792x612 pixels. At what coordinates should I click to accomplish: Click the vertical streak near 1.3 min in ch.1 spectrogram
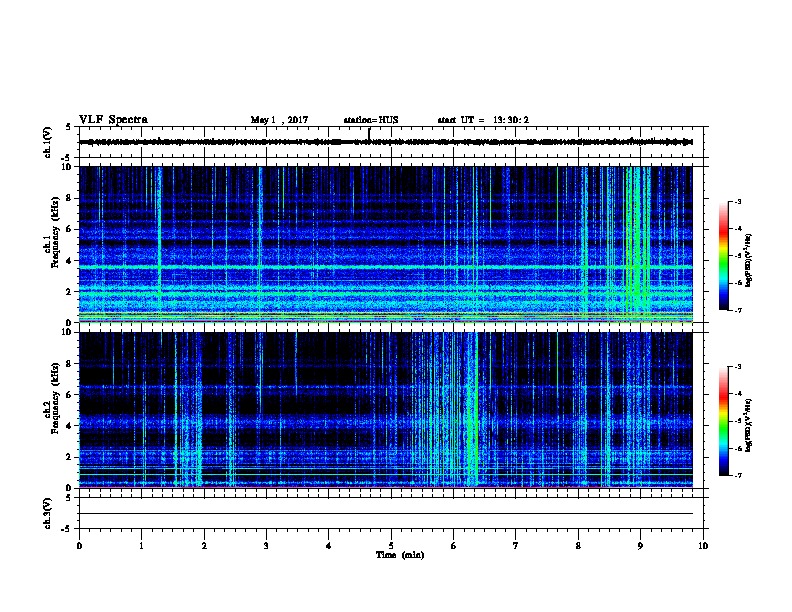click(160, 244)
